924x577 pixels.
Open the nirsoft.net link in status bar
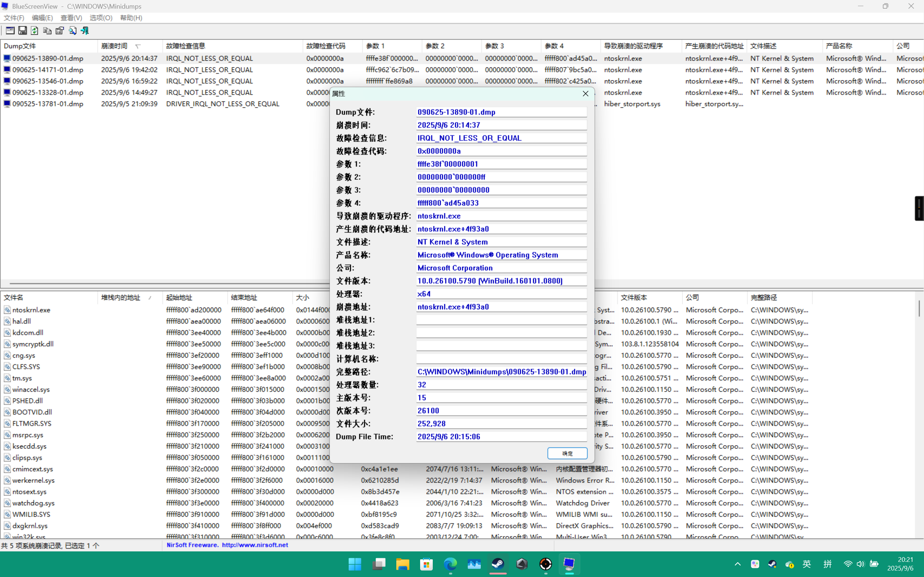point(255,545)
